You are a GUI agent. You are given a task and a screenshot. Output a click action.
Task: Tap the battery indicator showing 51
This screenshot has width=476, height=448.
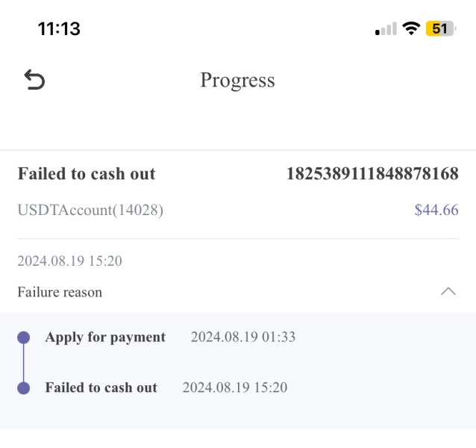(441, 29)
